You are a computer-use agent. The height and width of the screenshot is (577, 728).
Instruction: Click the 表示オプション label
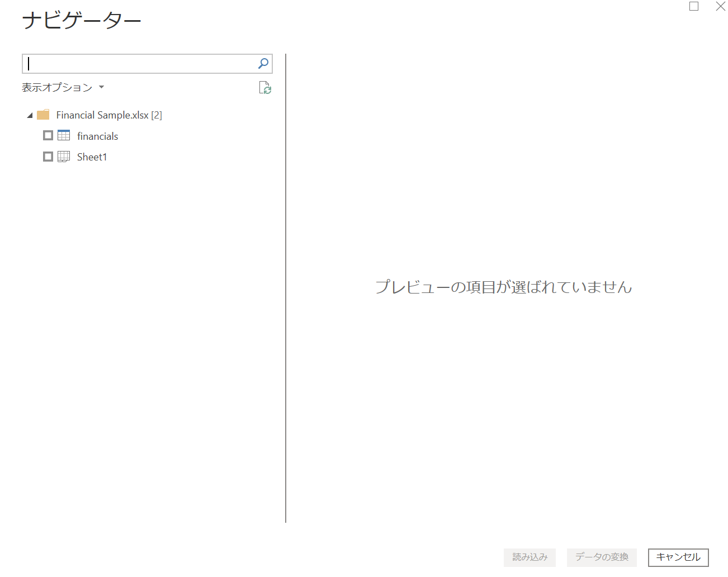(x=55, y=87)
